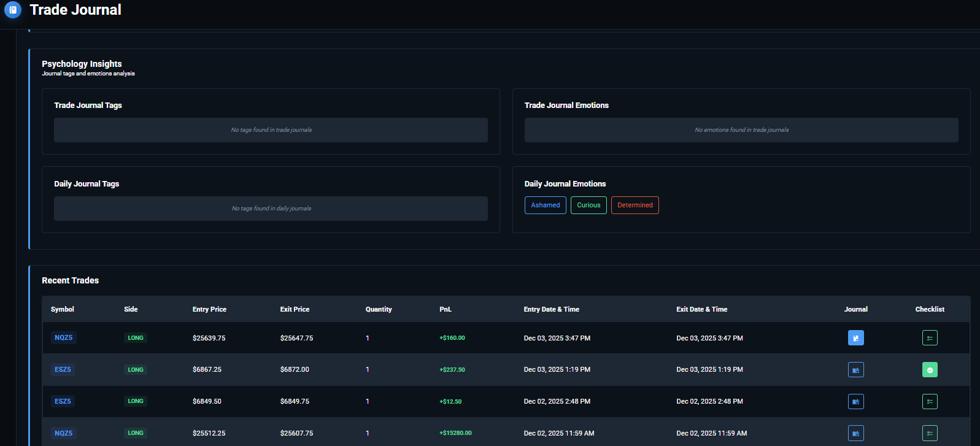
Task: Click the Symbol column header
Action: click(x=63, y=309)
